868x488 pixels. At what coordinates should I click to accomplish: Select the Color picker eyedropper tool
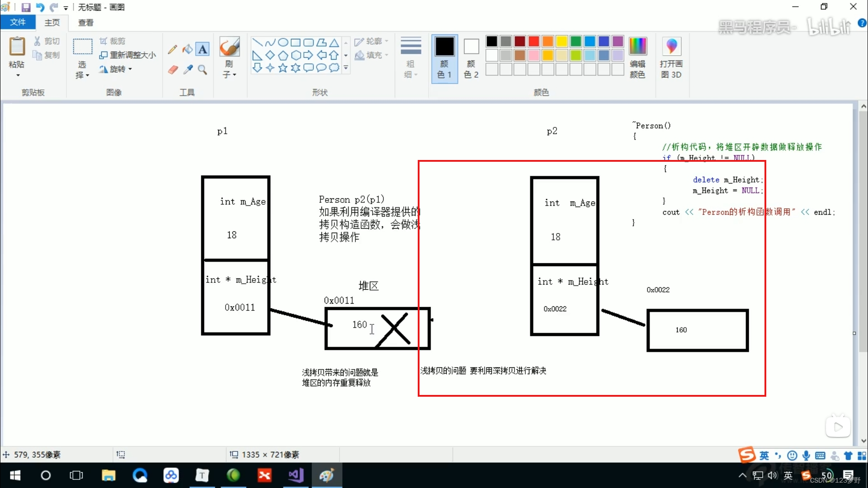pos(188,69)
